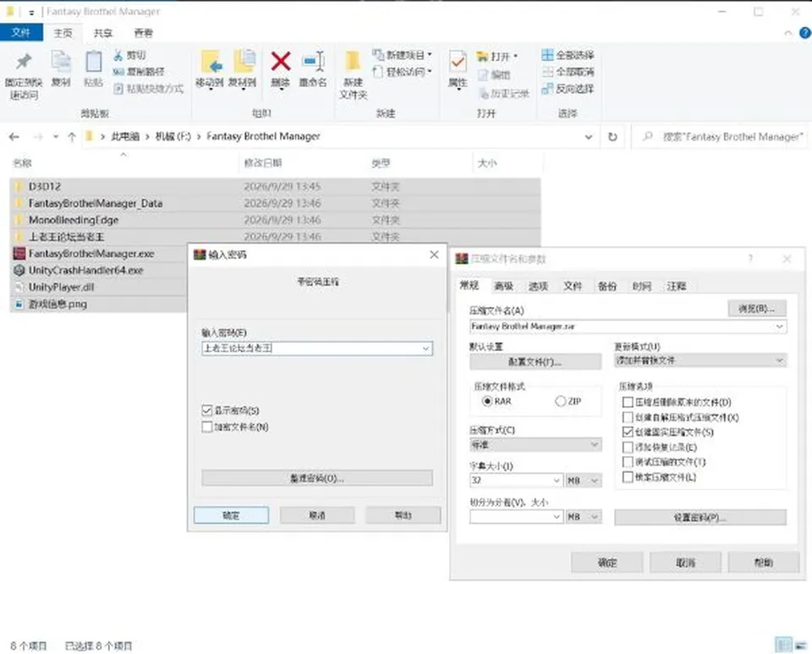The width and height of the screenshot is (812, 654).
Task: Open the Copy to (复制到) ribbon command
Action: (243, 70)
